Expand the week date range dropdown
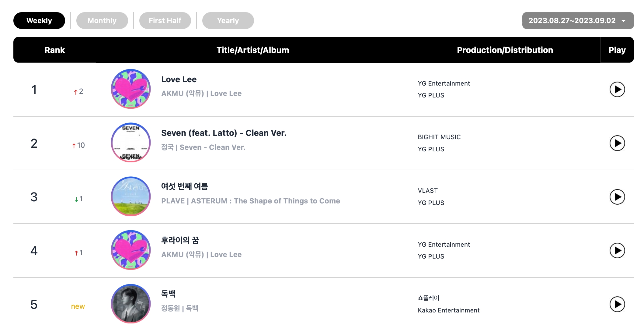This screenshot has height=335, width=644. tap(578, 21)
